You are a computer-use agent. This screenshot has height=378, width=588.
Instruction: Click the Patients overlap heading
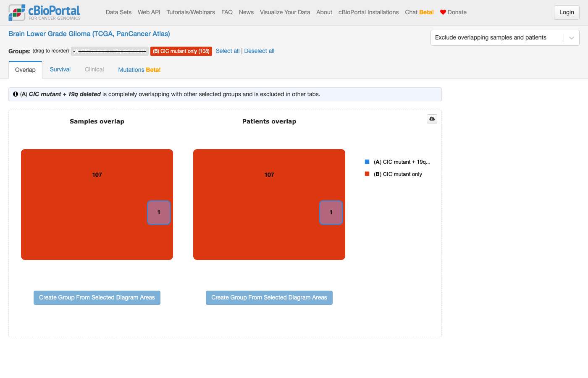click(269, 121)
